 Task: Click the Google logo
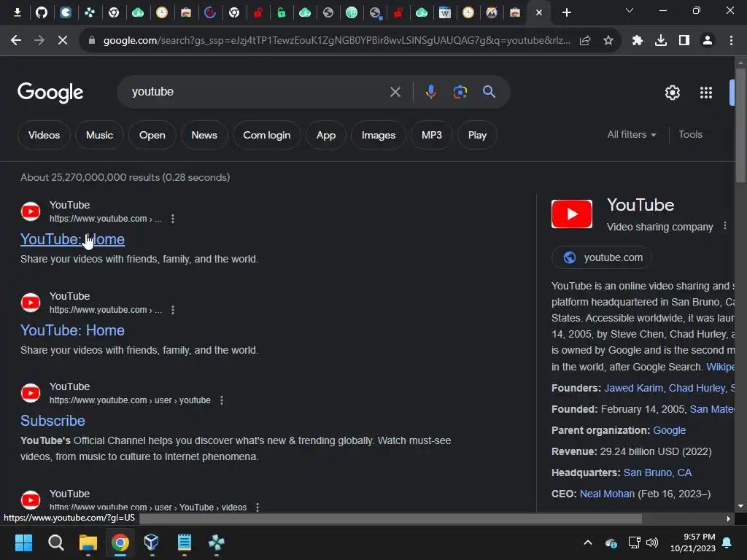(50, 93)
